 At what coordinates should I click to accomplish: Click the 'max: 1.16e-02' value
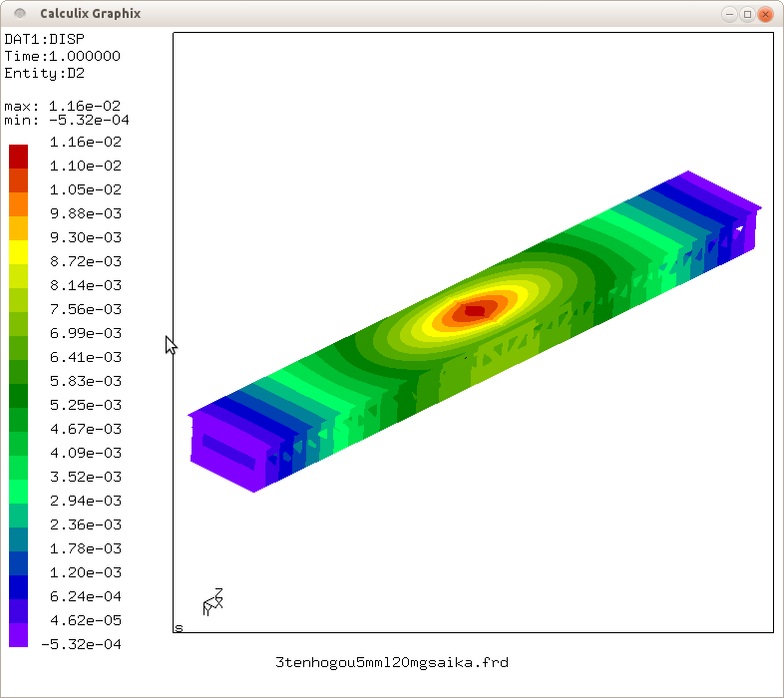coord(63,106)
